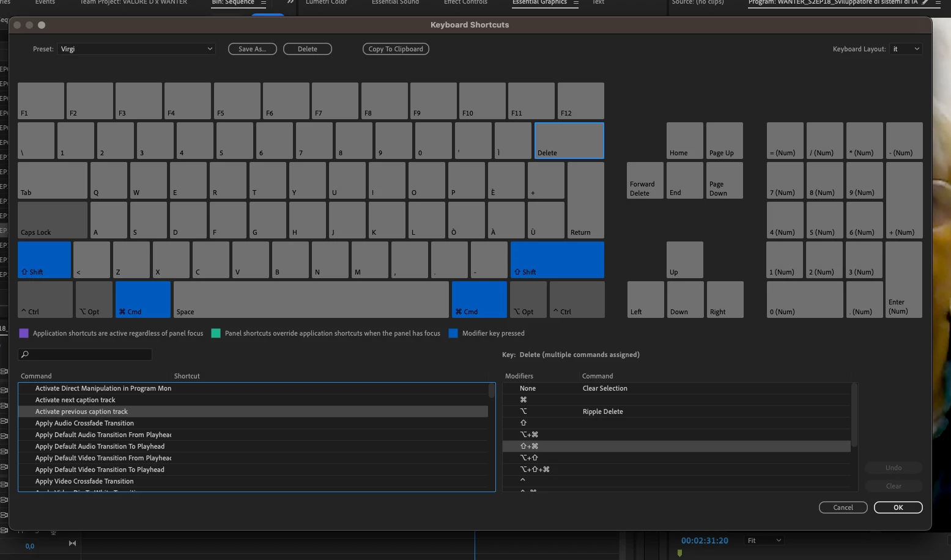This screenshot has width=951, height=560.
Task: Select the Q key
Action: click(x=109, y=180)
